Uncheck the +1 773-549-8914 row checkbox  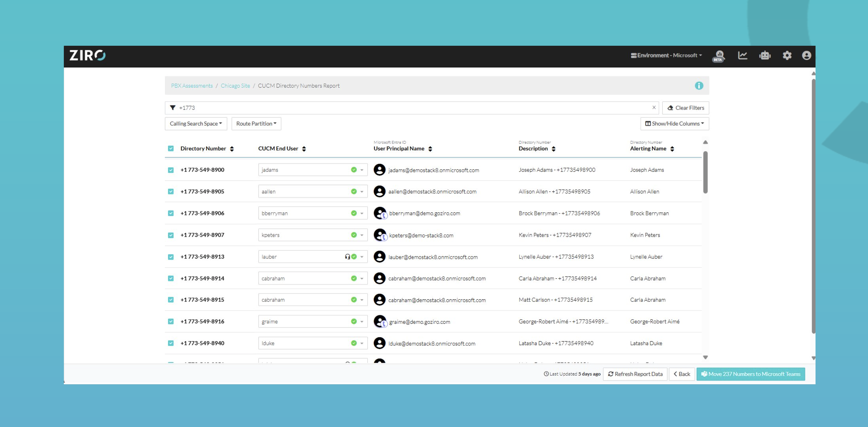click(x=171, y=278)
